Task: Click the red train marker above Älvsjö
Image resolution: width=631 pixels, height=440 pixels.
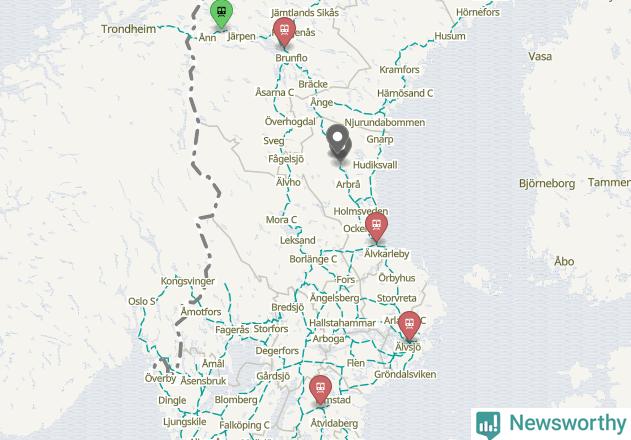Action: click(x=409, y=326)
